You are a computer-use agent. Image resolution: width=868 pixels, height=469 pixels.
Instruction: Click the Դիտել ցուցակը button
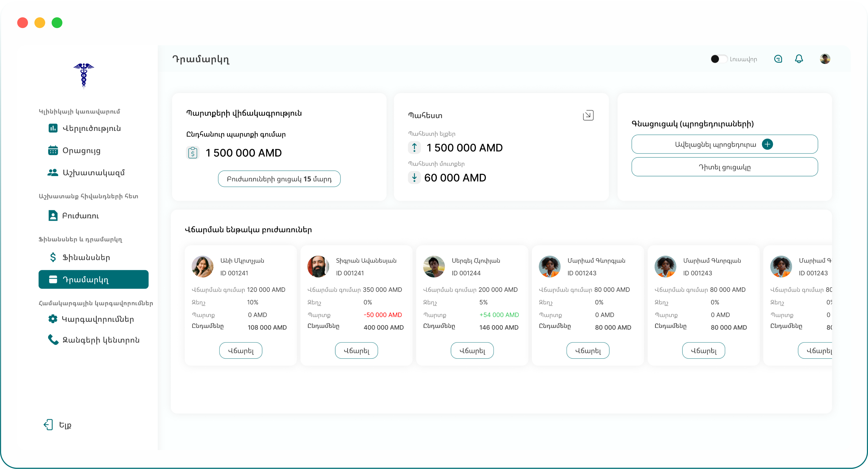point(724,167)
